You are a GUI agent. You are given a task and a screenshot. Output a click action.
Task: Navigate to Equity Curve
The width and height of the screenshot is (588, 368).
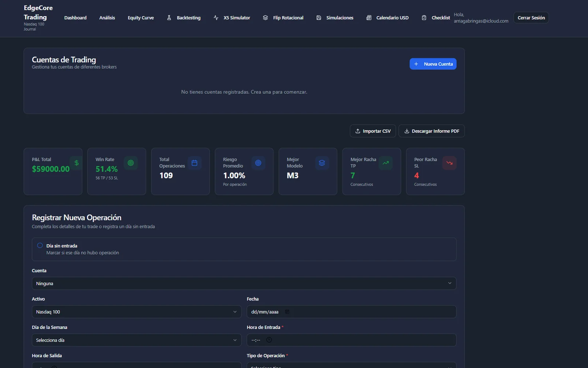(x=141, y=18)
